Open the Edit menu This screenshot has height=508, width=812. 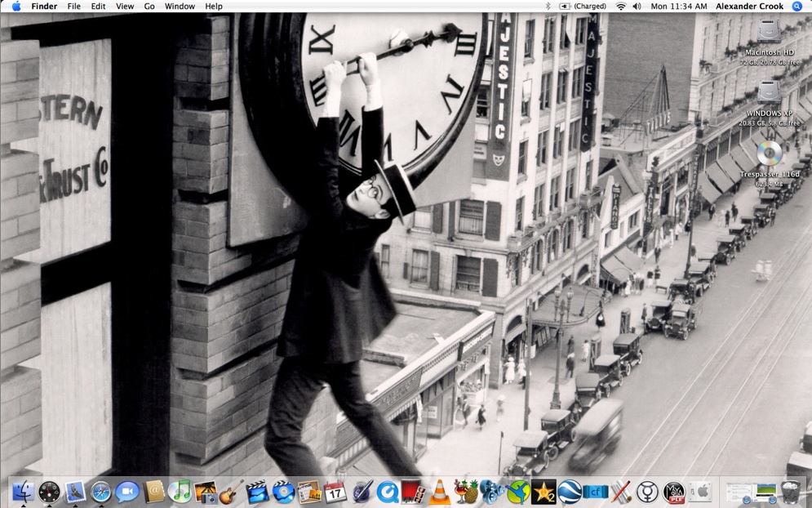pos(99,7)
